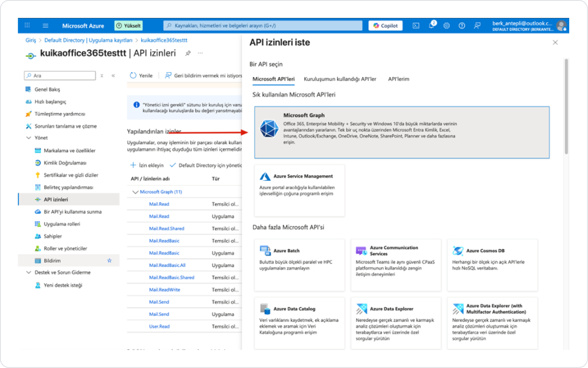This screenshot has height=368, width=588.
Task: Open Cloud Shell icon in top bar
Action: (416, 26)
